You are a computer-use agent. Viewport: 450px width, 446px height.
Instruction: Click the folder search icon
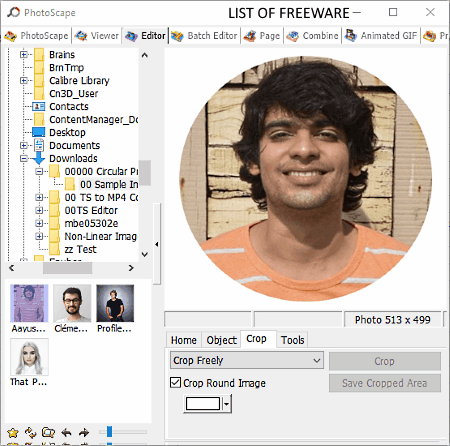(x=48, y=433)
